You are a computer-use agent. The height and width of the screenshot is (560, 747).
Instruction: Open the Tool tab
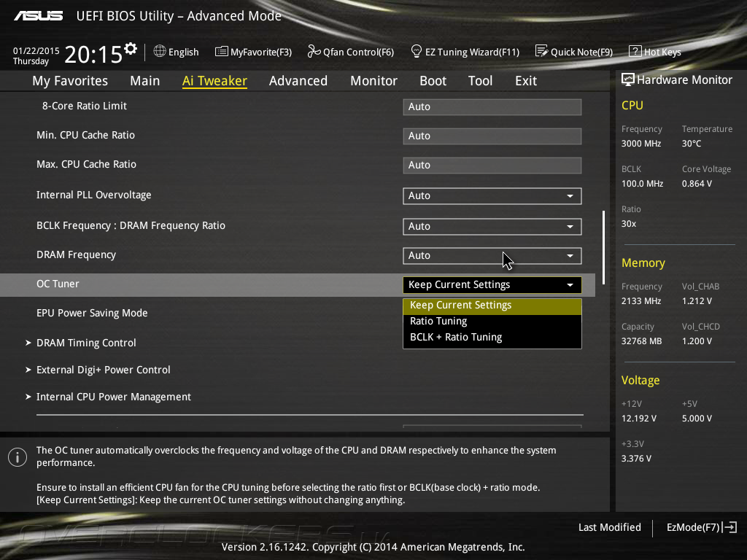point(480,81)
